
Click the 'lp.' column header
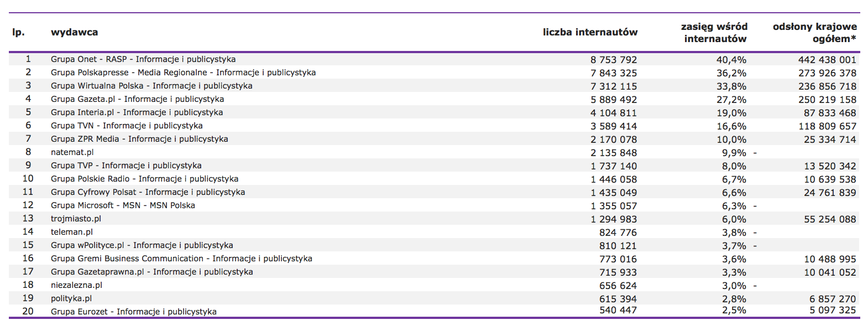click(x=19, y=33)
